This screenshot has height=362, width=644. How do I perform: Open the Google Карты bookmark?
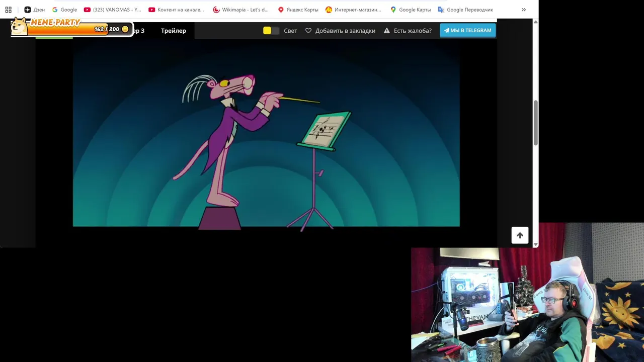pos(411,10)
